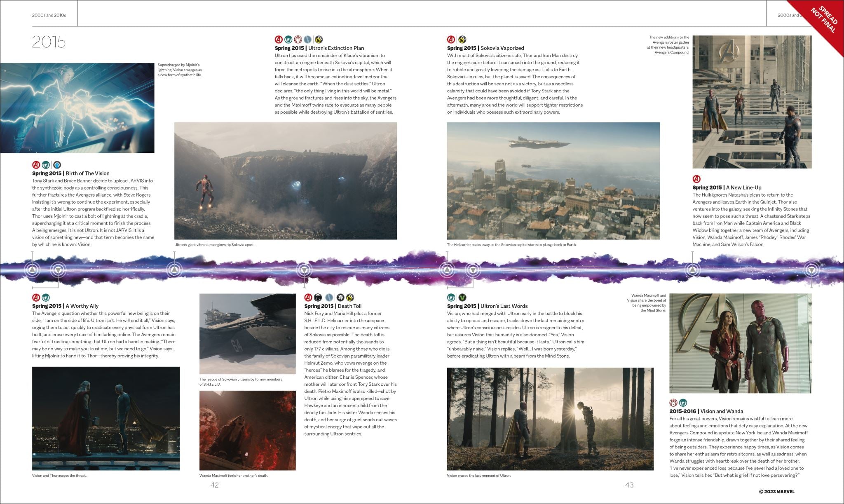This screenshot has height=504, width=844.
Task: Click the timeline marker linked to the Sokovia engines image
Action: [174, 270]
